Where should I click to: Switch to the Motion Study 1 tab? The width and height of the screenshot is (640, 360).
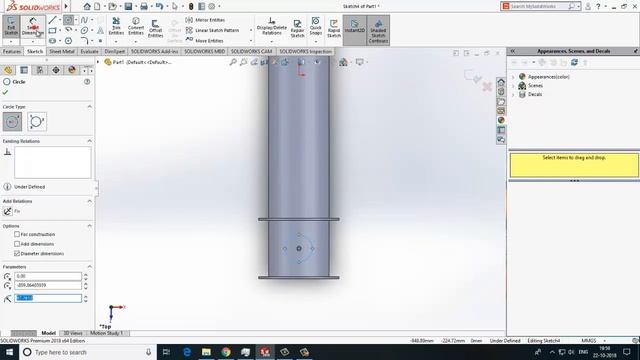click(107, 333)
